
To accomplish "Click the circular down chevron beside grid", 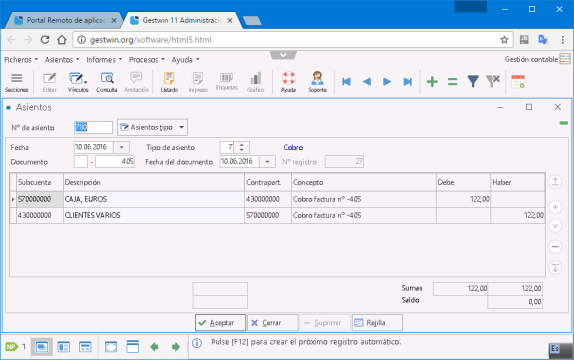I will click(x=555, y=226).
